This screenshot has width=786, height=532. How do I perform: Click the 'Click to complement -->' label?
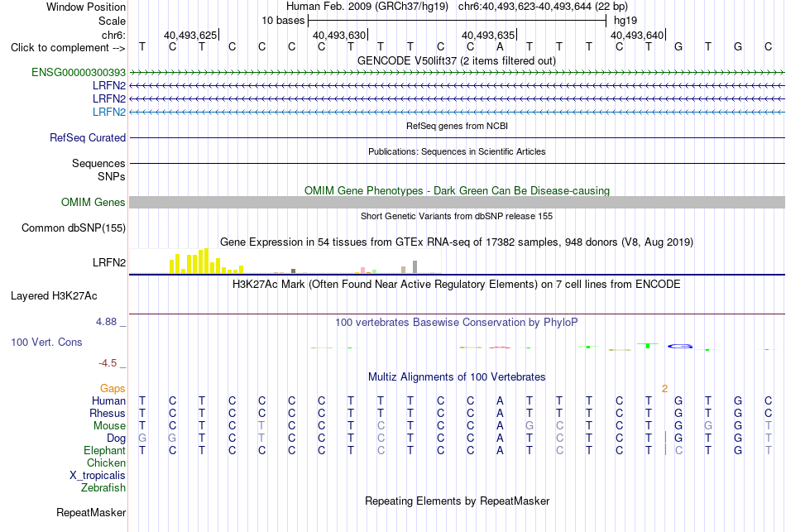pyautogui.click(x=68, y=48)
